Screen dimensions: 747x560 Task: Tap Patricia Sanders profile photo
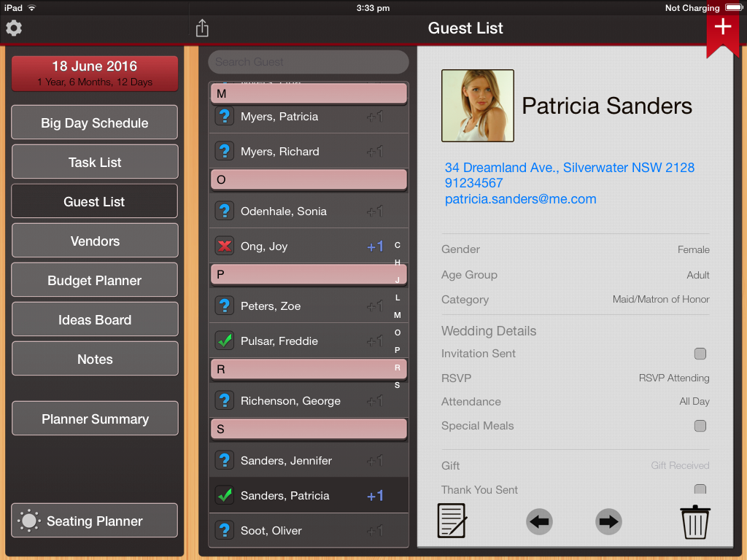(x=477, y=106)
